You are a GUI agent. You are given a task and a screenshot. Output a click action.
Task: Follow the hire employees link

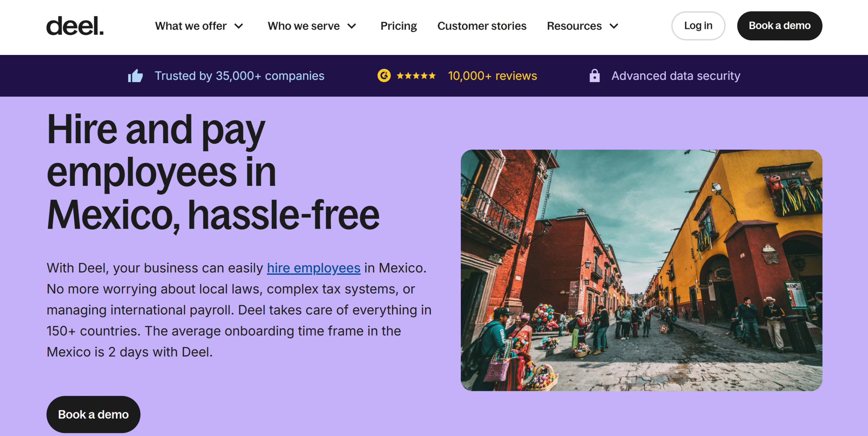click(314, 268)
